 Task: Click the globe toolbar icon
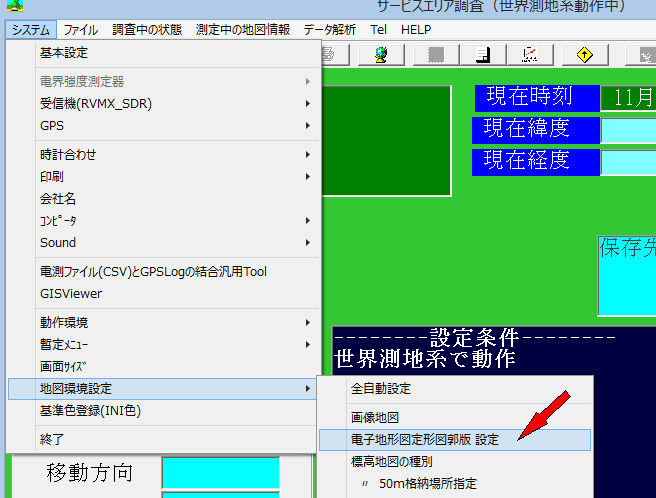[381, 54]
